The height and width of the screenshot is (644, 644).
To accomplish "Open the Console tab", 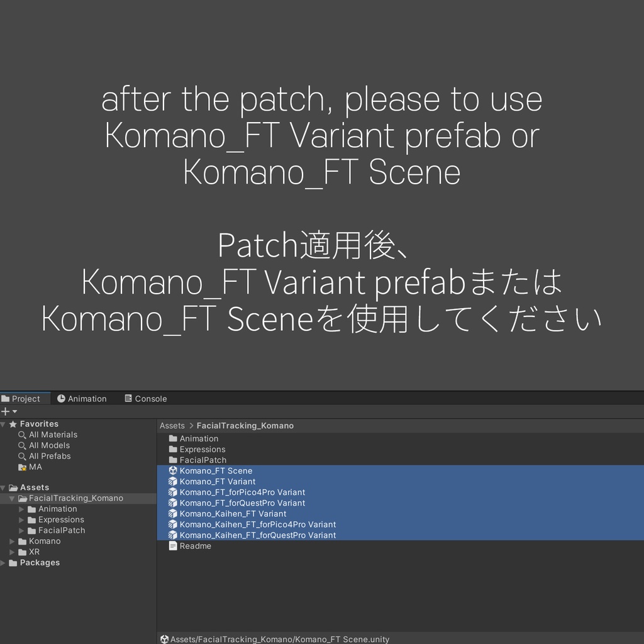I will [146, 398].
